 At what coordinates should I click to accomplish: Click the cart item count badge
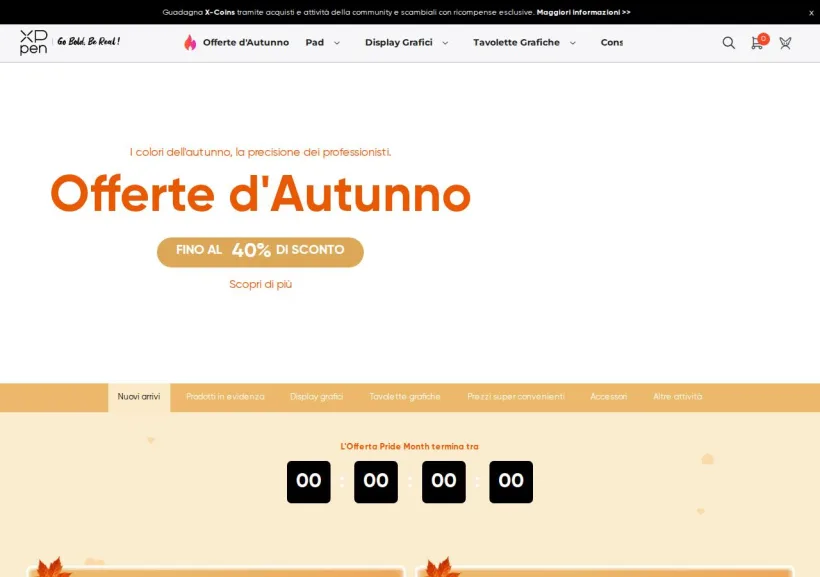tap(764, 38)
